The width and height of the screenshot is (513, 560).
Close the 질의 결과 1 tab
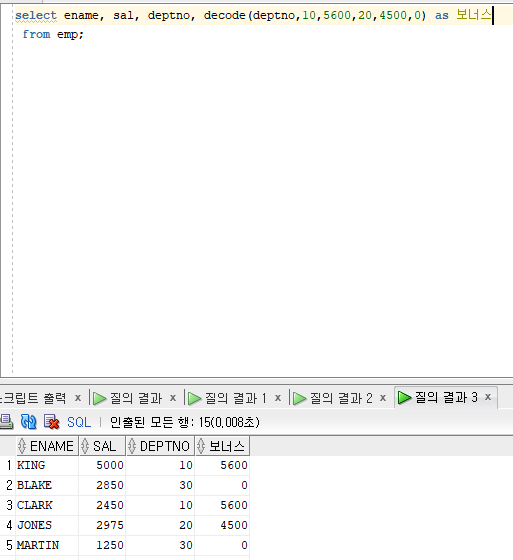[278, 398]
